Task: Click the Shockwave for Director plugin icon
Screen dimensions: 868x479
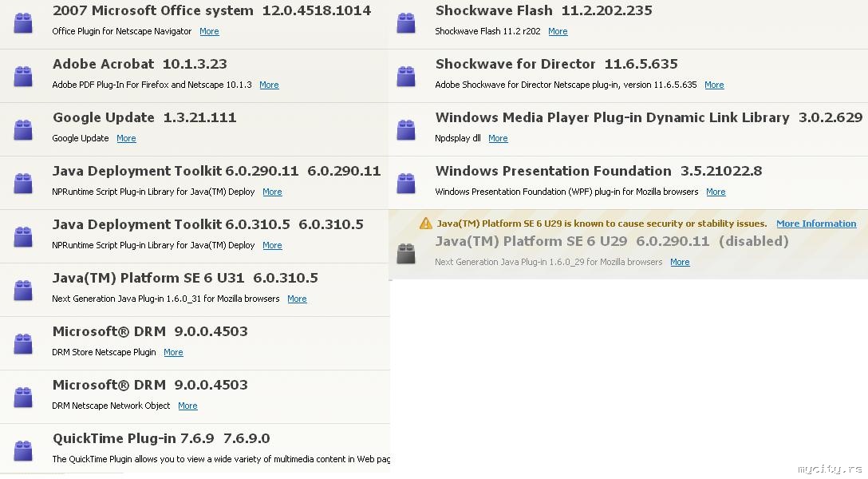Action: click(x=406, y=77)
